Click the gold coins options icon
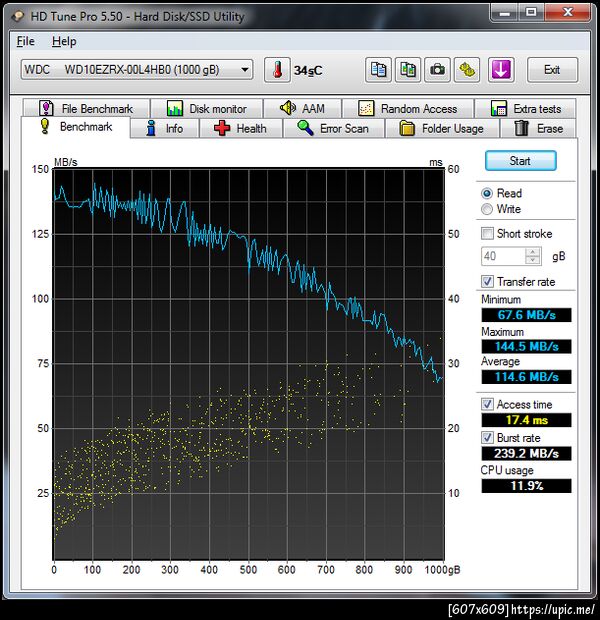This screenshot has height=620, width=600. [467, 70]
